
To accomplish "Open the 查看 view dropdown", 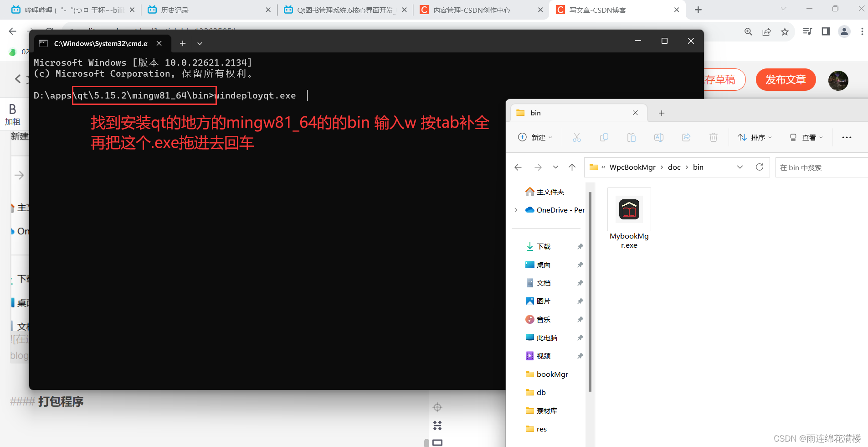I will (806, 137).
